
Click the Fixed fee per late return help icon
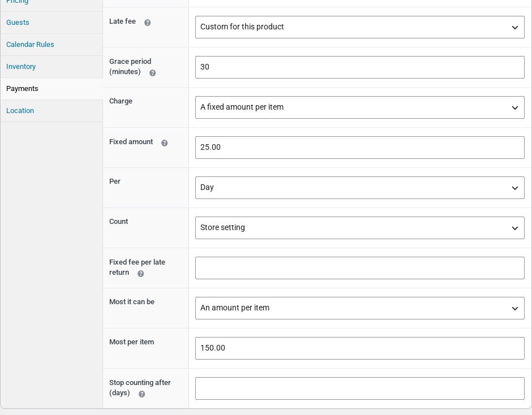pos(140,273)
